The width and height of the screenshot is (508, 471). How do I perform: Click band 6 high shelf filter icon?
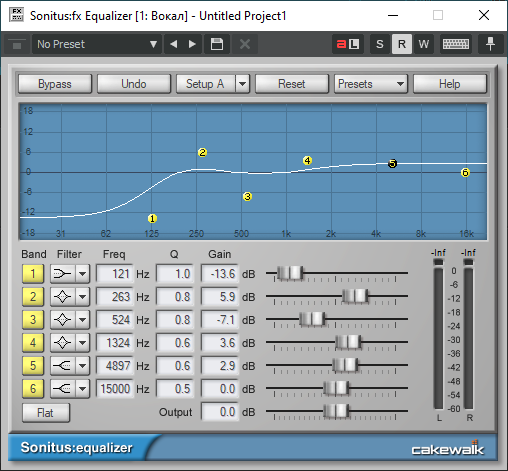pyautogui.click(x=63, y=389)
